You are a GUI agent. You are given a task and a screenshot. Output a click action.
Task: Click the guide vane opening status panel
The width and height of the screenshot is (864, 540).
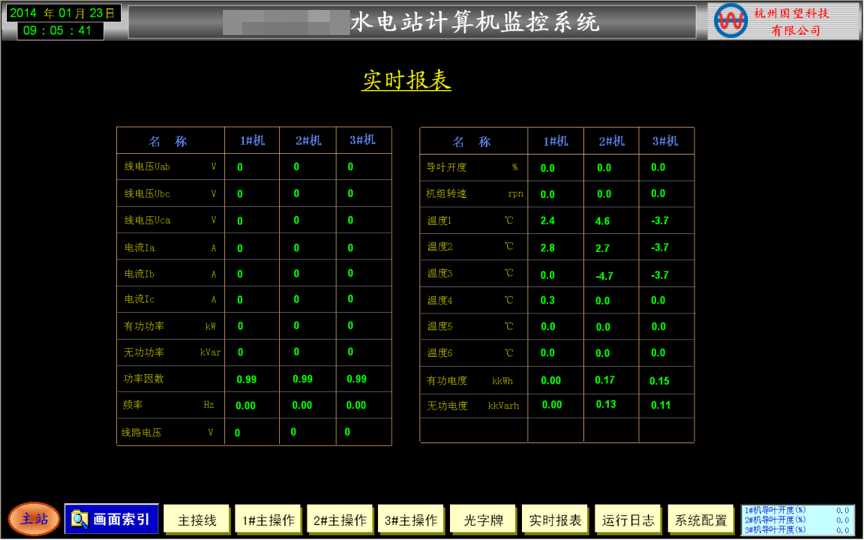tap(797, 519)
